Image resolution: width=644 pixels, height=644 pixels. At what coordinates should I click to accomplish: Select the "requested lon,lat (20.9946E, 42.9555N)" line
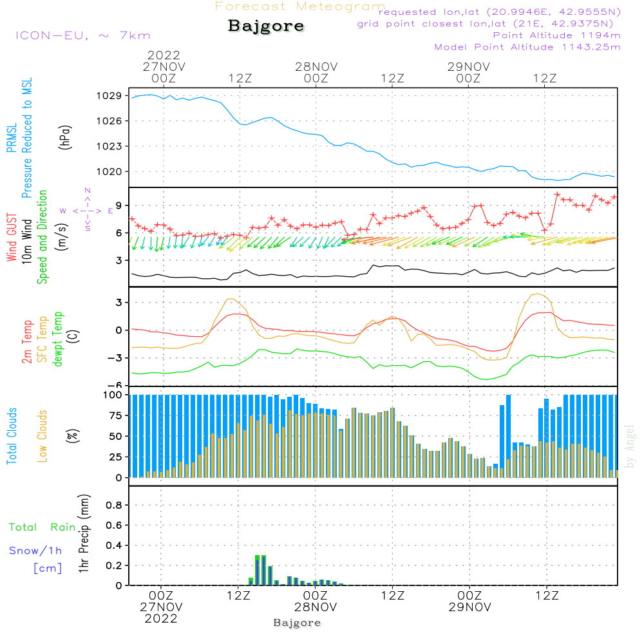(x=500, y=12)
